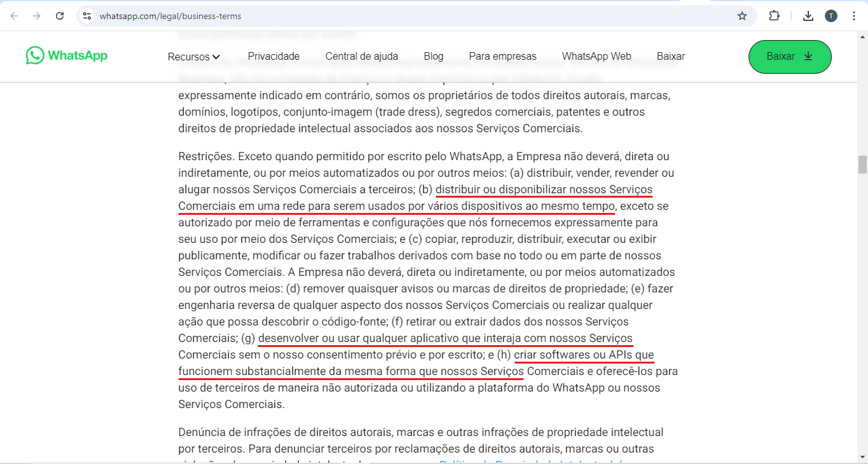This screenshot has width=868, height=464.
Task: Go forward in browser history
Action: tap(37, 16)
